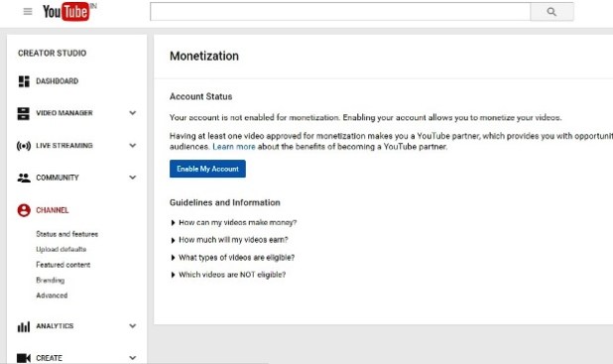This screenshot has width=613, height=364.
Task: Follow the Learn more link
Action: coord(234,147)
